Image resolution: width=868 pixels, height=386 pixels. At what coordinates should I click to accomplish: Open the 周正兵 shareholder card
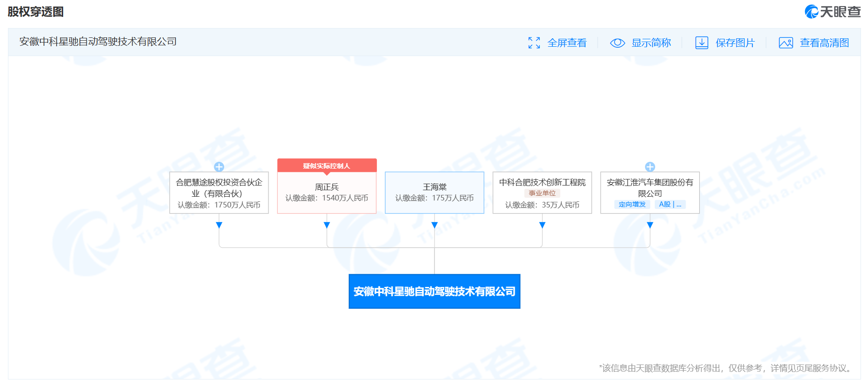tap(327, 193)
